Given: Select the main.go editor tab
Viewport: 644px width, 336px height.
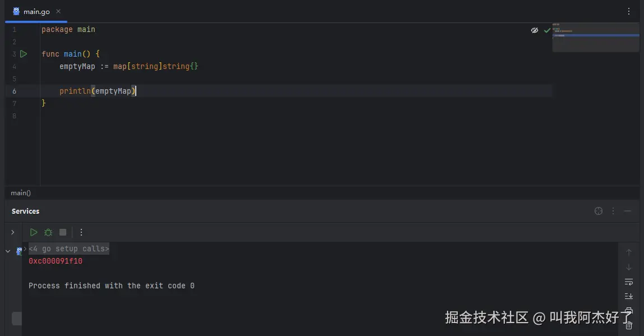Looking at the screenshot, I should (x=36, y=12).
